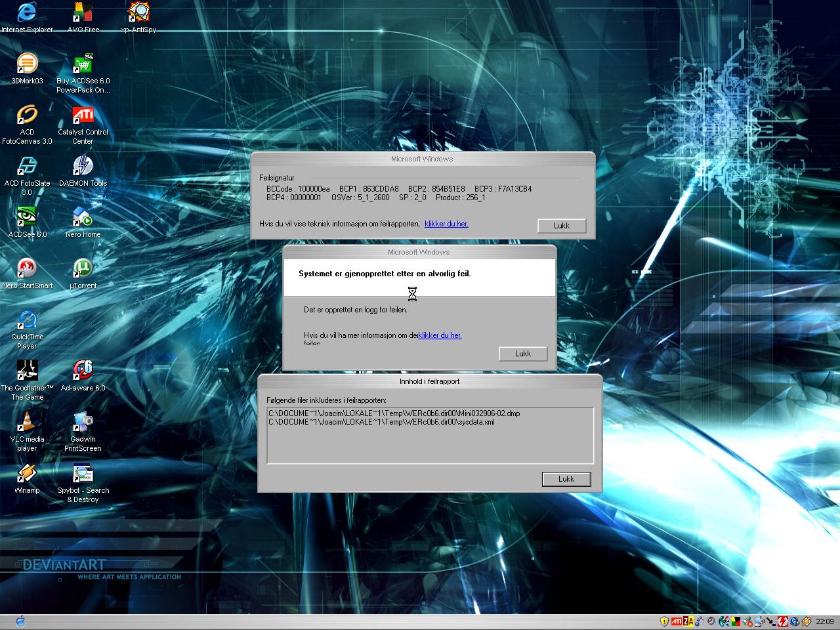The height and width of the screenshot is (630, 840).
Task: Open ATI Catalyst Control Center icon
Action: click(83, 124)
